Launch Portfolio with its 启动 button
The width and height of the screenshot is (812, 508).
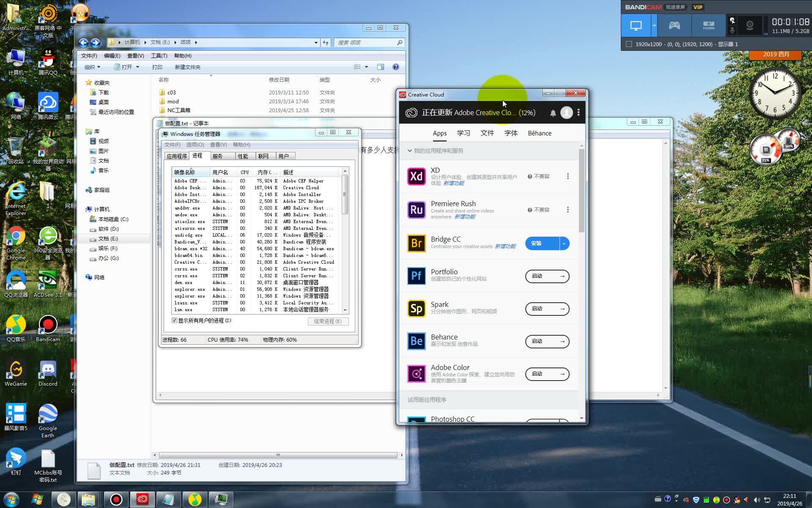click(547, 276)
